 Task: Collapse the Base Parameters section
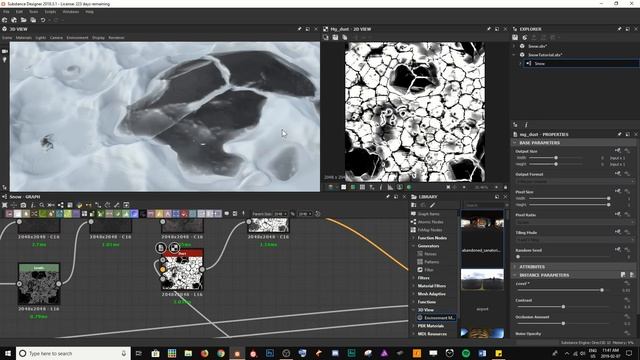click(515, 143)
